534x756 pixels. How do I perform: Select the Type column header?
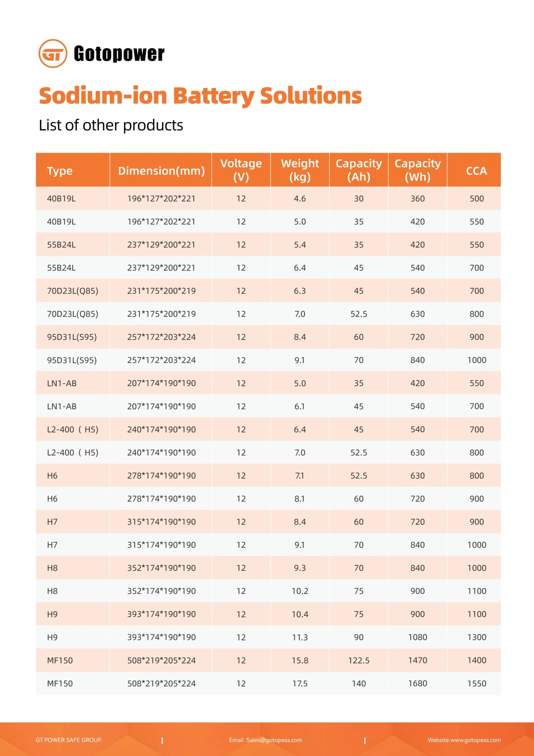[60, 171]
